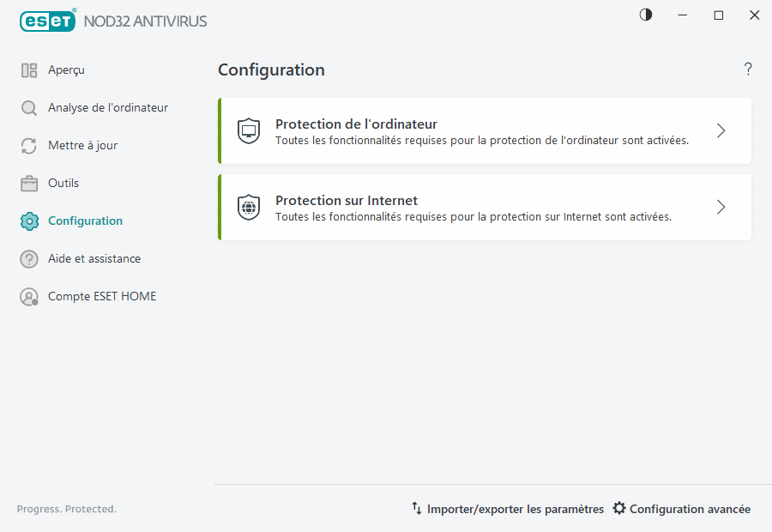Select the Configuration gear icon
This screenshot has width=772, height=532.
pyautogui.click(x=29, y=221)
